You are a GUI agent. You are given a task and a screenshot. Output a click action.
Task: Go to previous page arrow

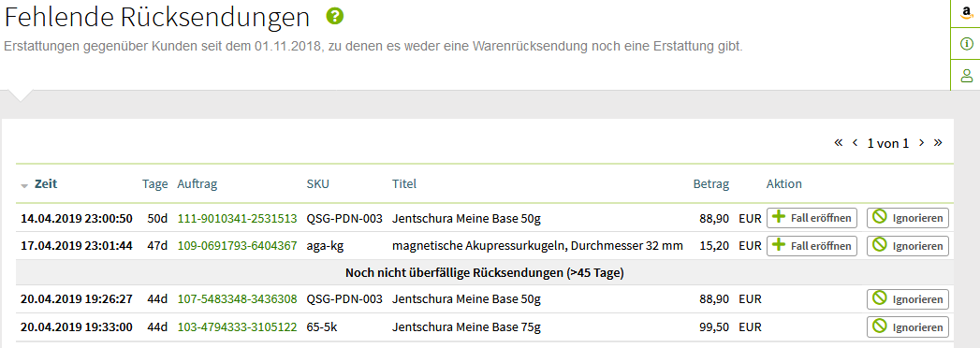(x=855, y=143)
